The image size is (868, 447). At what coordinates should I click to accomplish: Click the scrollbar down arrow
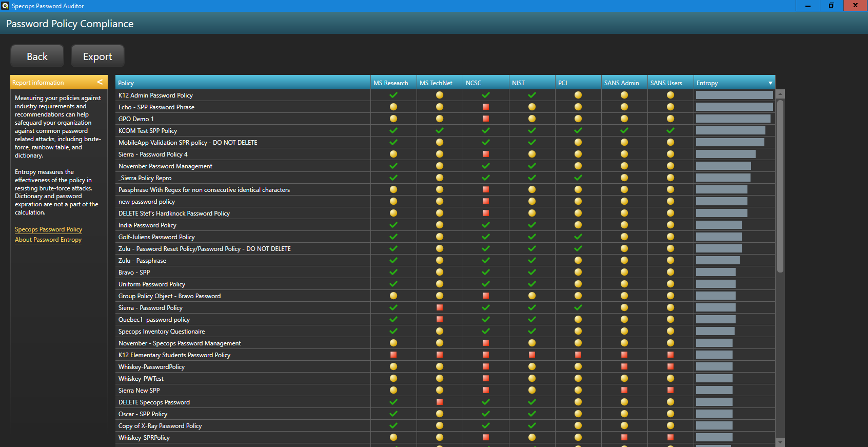[x=780, y=442]
